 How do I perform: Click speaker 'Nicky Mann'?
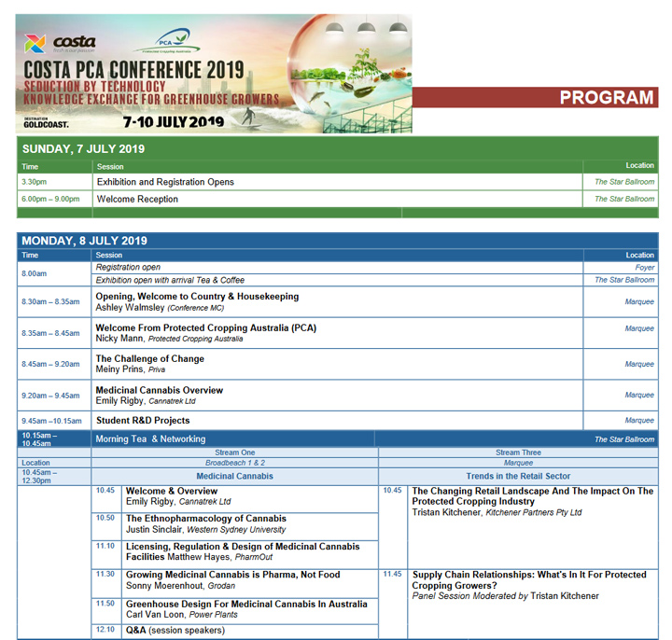[x=119, y=339]
